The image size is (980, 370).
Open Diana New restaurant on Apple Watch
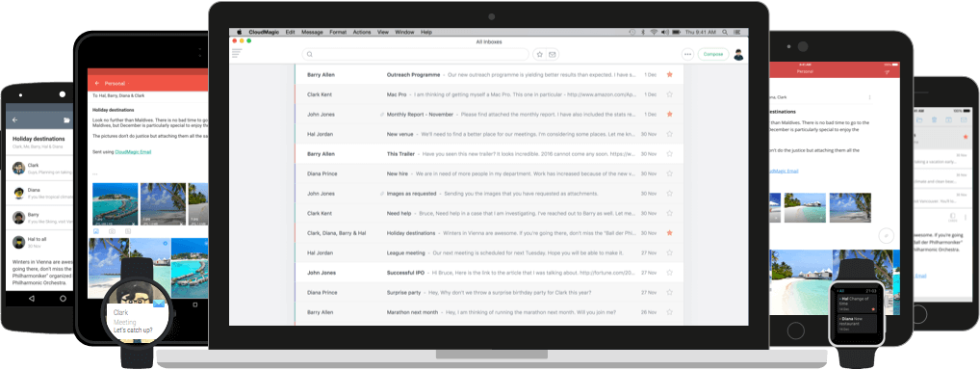pos(858,324)
